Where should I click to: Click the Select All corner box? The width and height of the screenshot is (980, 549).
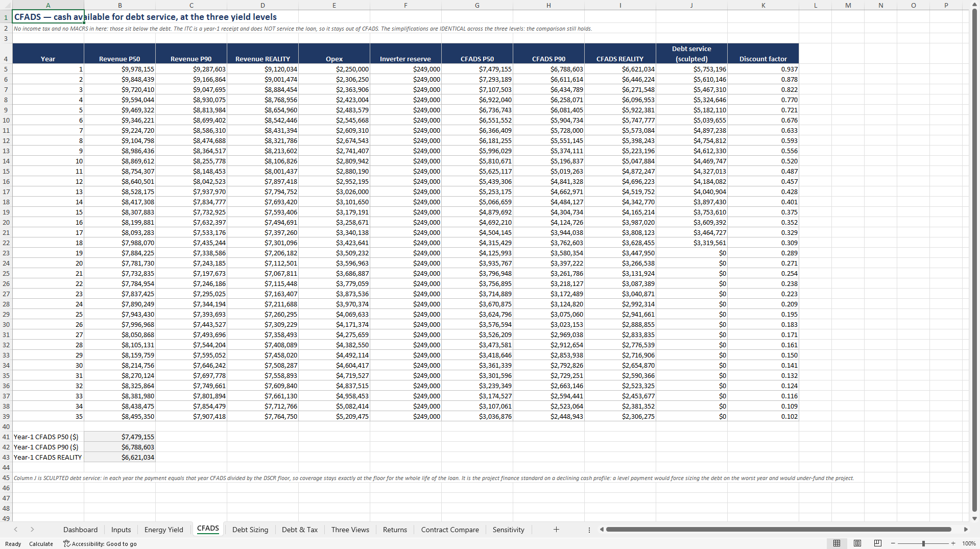coord(6,5)
